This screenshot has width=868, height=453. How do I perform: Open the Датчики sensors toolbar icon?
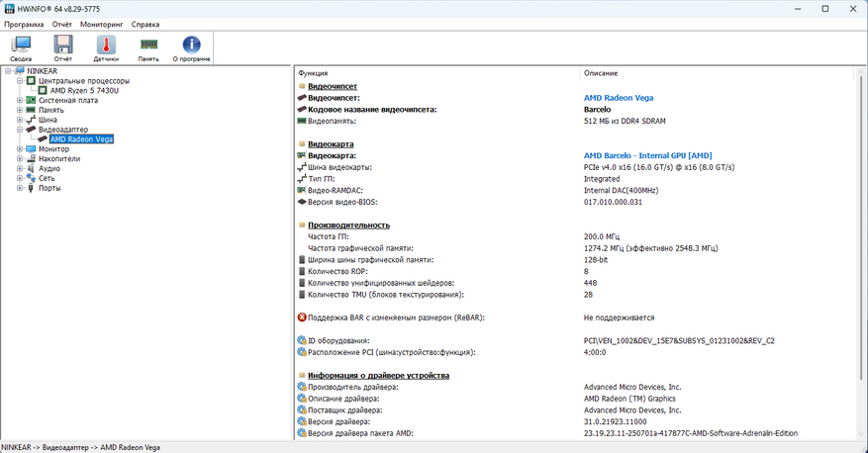coord(106,48)
